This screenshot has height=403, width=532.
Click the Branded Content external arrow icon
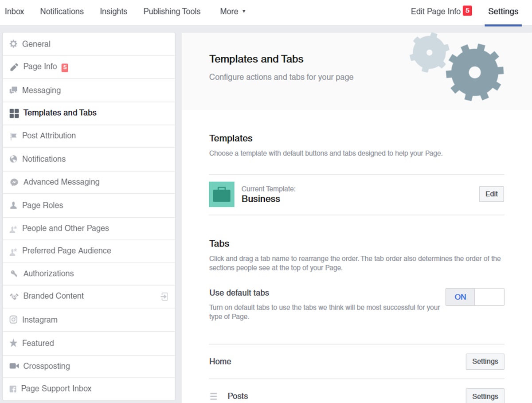coord(164,297)
